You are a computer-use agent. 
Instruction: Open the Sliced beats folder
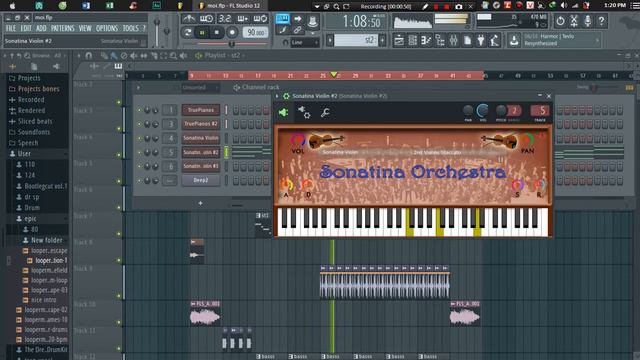tap(35, 121)
